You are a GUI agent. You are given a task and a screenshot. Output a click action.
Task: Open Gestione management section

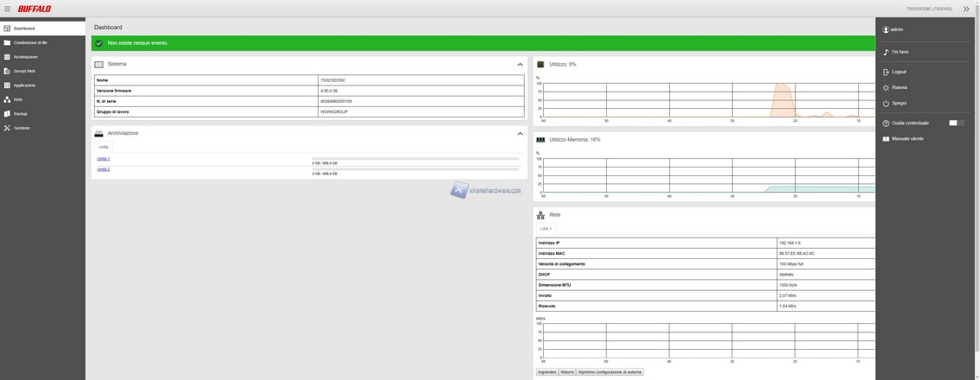click(x=22, y=128)
